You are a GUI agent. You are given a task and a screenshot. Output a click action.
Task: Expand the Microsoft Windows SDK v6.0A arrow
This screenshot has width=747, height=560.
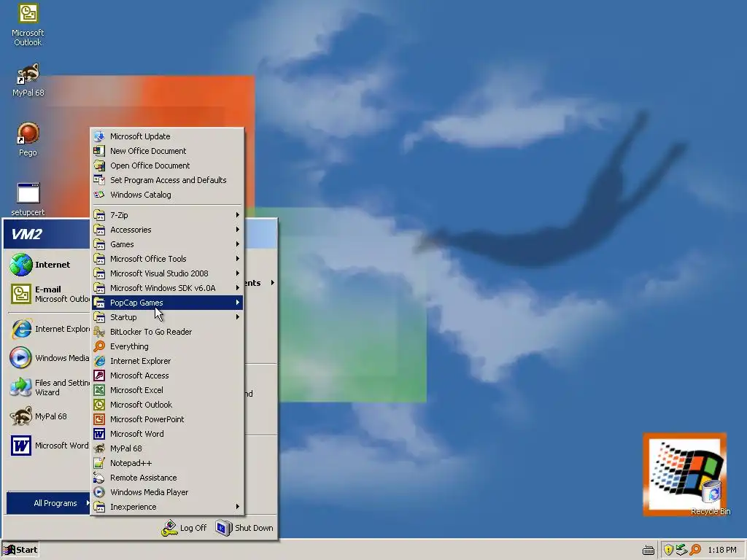coord(237,288)
